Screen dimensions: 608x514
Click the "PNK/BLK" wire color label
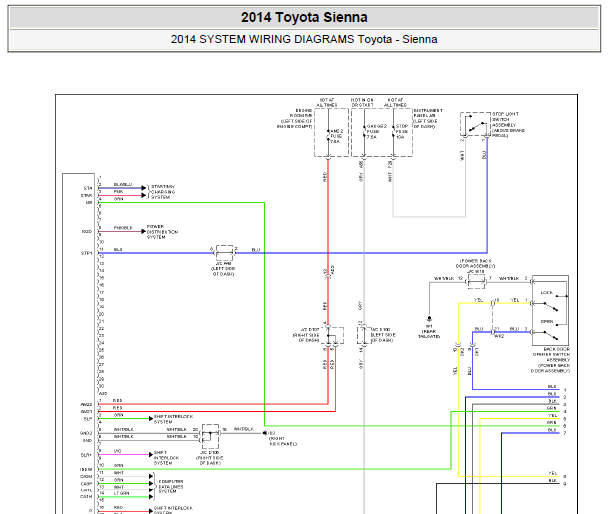[x=123, y=228]
